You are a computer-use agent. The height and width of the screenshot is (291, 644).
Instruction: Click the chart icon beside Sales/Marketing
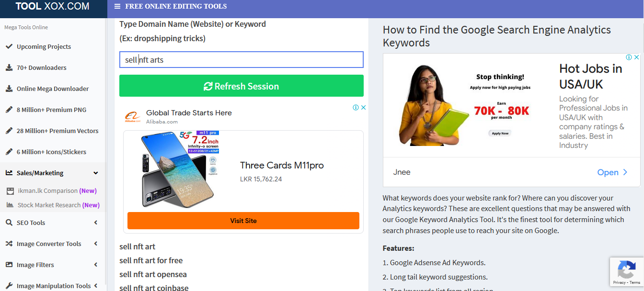(x=9, y=173)
